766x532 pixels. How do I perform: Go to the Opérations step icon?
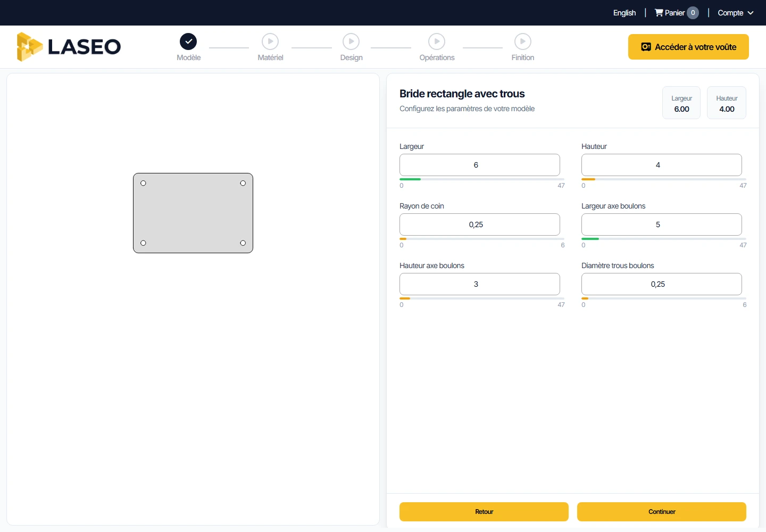(x=437, y=41)
